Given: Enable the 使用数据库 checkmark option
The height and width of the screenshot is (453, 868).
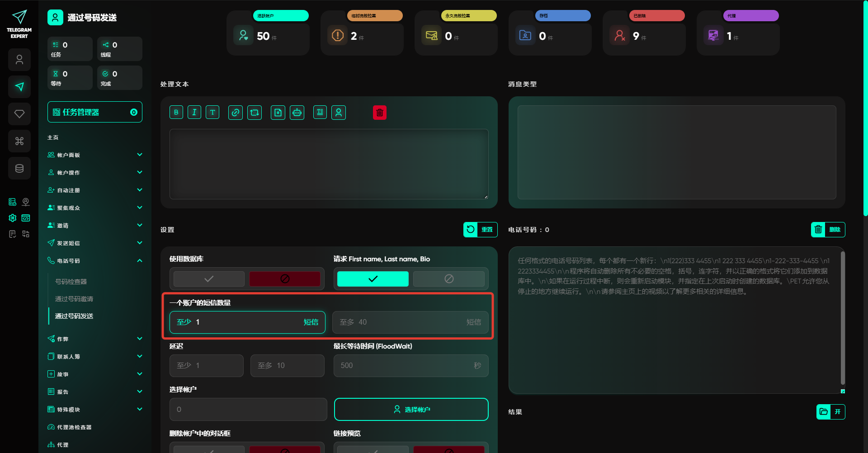Looking at the screenshot, I should click(x=209, y=279).
